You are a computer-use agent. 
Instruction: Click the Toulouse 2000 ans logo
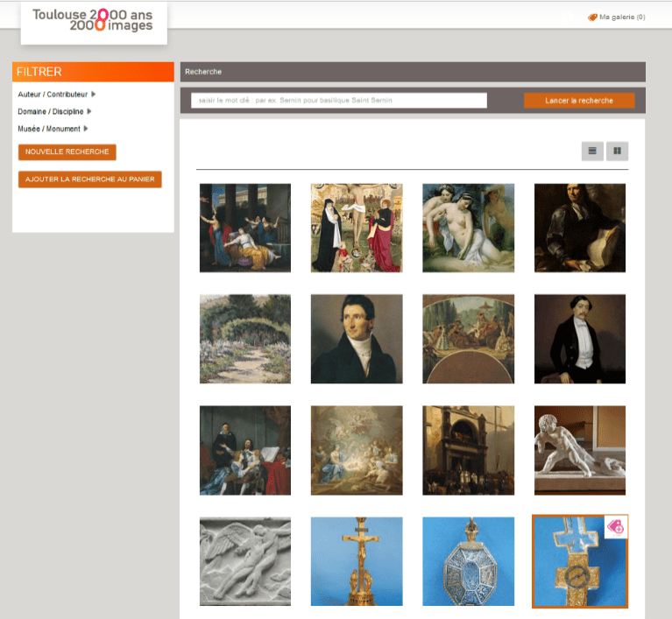(x=94, y=20)
